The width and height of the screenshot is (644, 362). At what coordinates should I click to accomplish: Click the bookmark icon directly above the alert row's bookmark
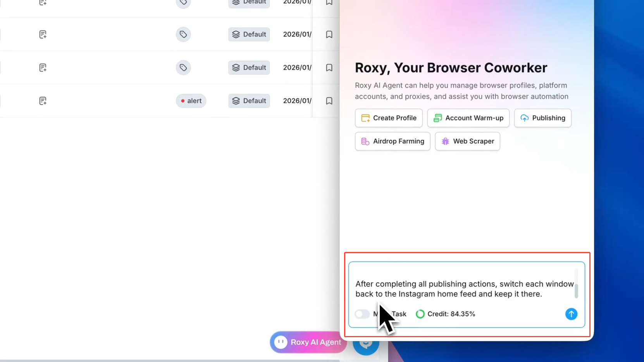pos(329,67)
